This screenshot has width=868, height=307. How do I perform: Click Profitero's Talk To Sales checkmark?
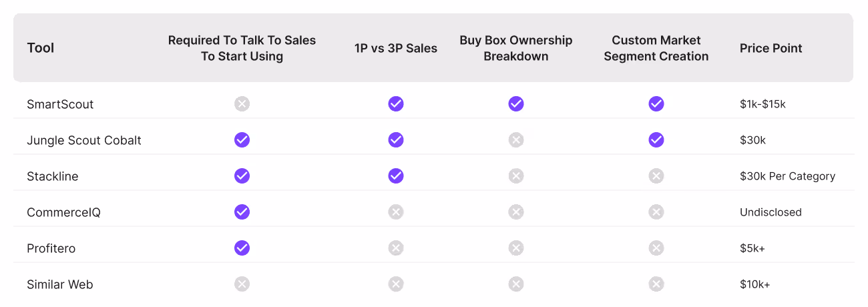(x=242, y=248)
